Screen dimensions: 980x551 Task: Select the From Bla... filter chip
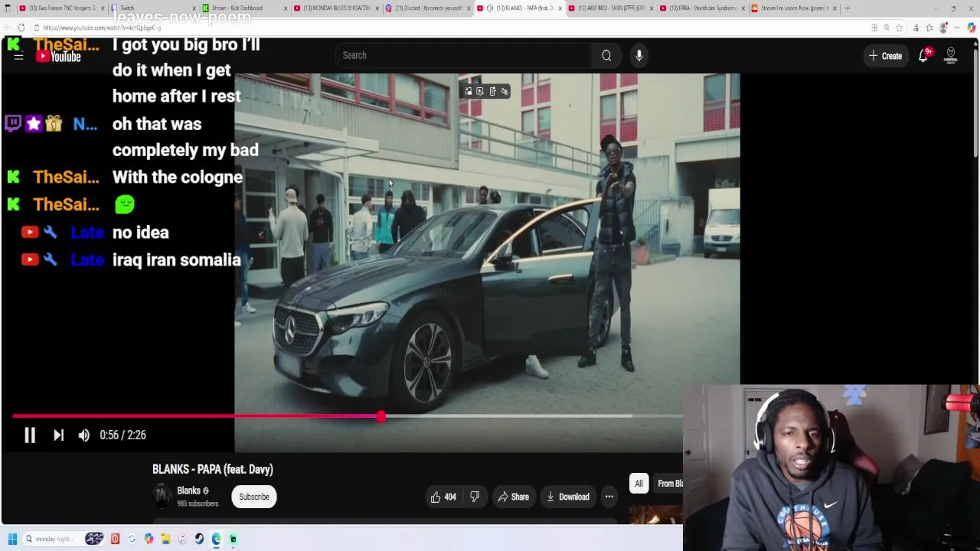(x=670, y=484)
